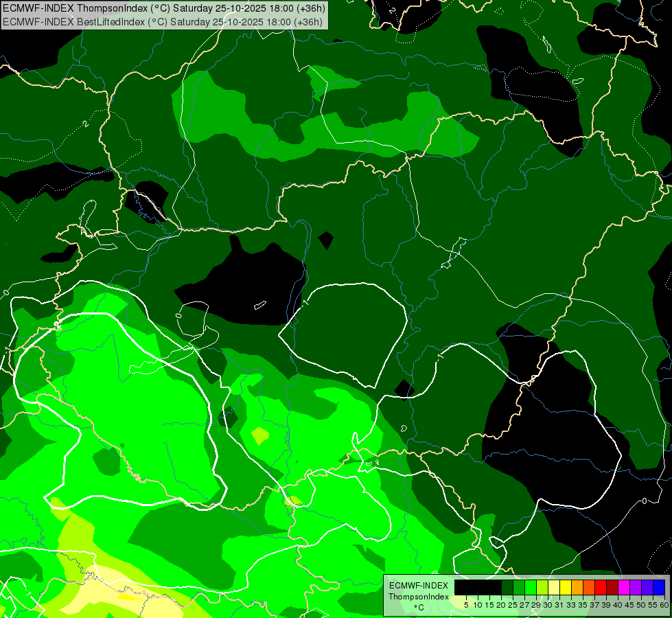Pick the medium green 25–27 legend swatch
This screenshot has height=618, width=672.
coord(519,587)
